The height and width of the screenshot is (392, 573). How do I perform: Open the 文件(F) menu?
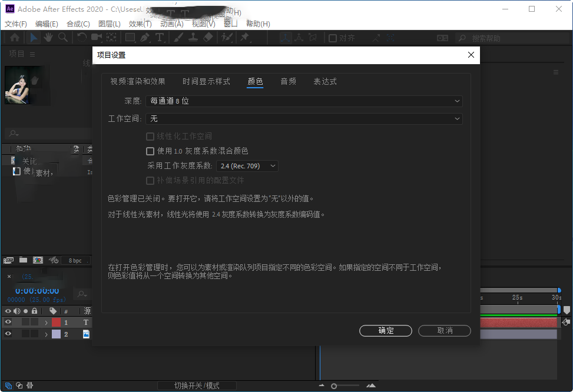point(16,24)
